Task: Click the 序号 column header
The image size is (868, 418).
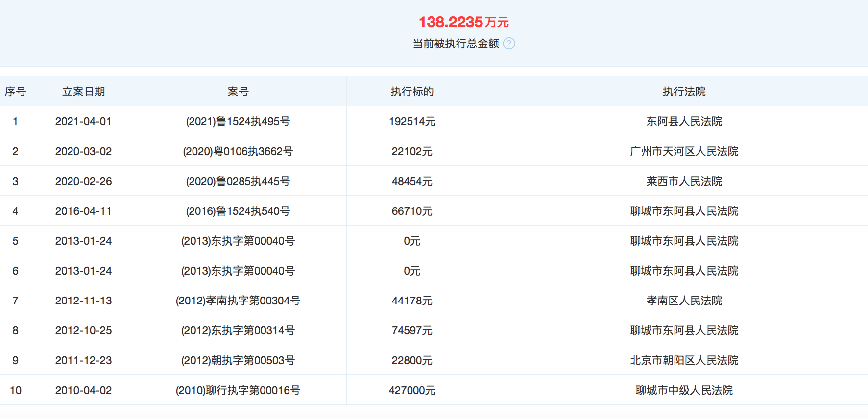Action: click(x=15, y=92)
